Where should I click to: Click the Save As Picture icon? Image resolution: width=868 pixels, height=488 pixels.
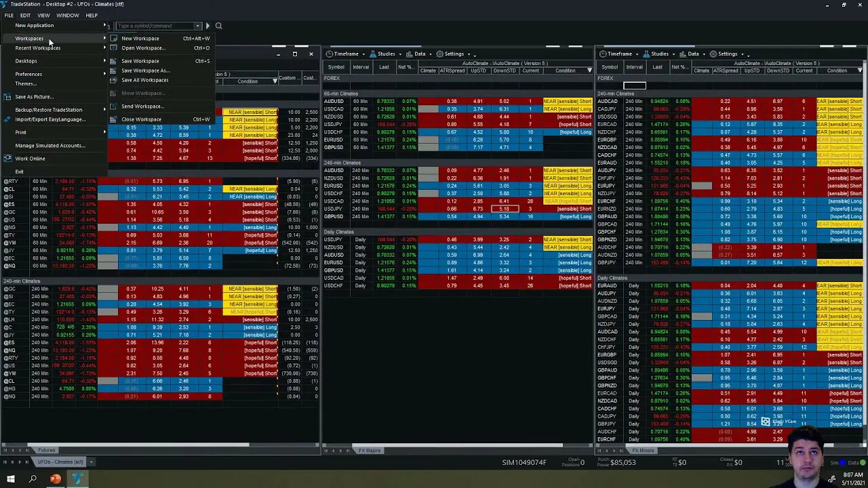click(x=8, y=97)
